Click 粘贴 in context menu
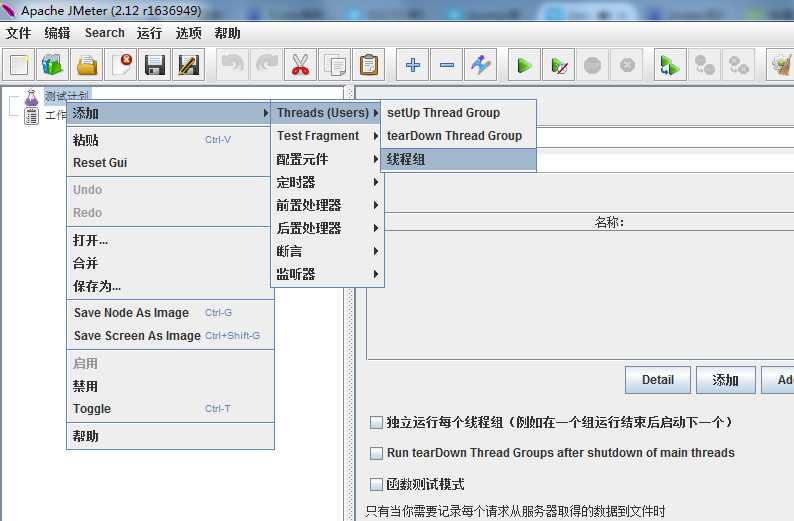This screenshot has height=521, width=794. click(x=171, y=140)
